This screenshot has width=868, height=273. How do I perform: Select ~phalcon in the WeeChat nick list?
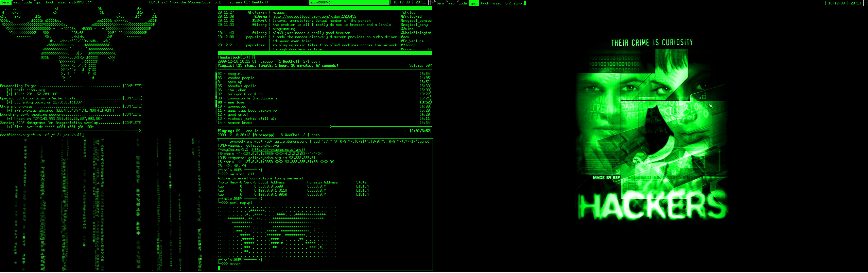[x=410, y=12]
